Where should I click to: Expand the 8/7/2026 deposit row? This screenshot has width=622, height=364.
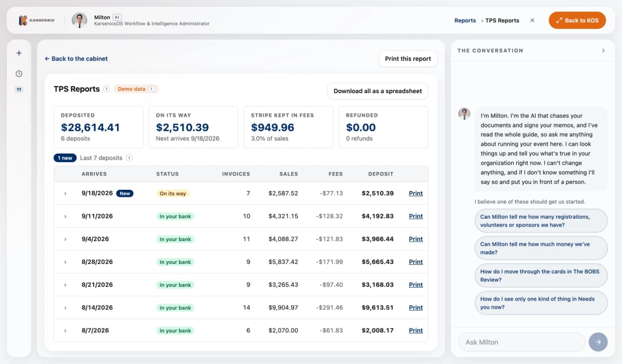pos(65,330)
